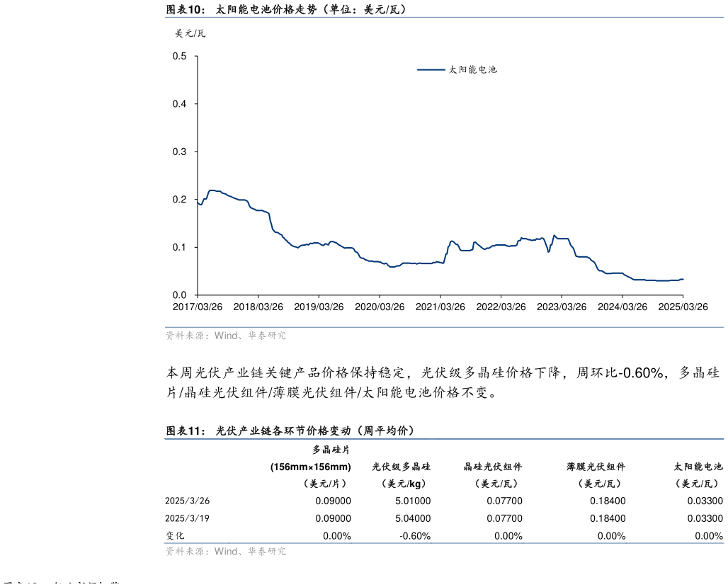This screenshot has height=587, width=728.
Task: Select the 2018/03/26 date label
Action: coord(258,307)
